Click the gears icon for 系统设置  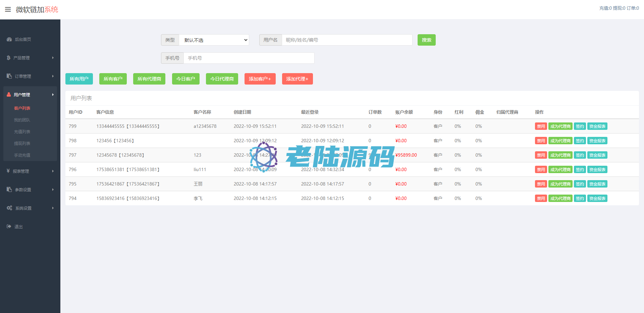point(9,208)
